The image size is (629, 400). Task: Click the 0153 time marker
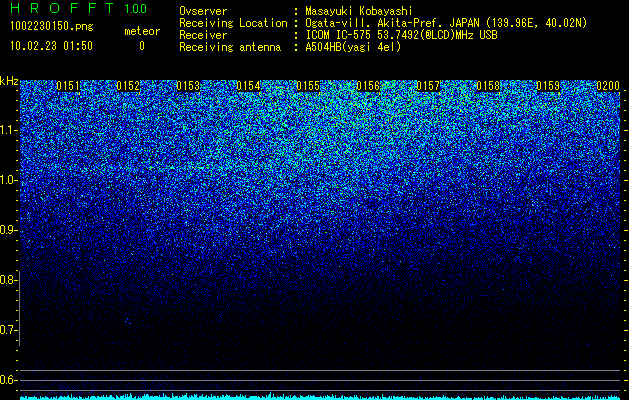pos(188,86)
